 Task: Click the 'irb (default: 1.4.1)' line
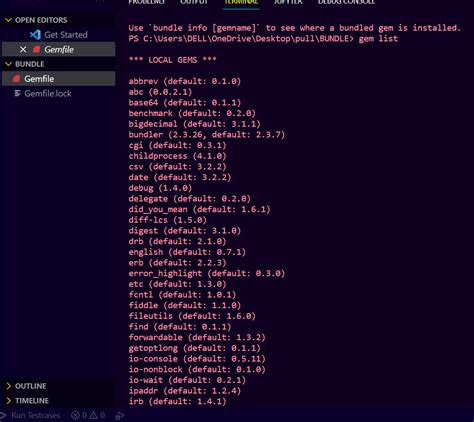(177, 401)
